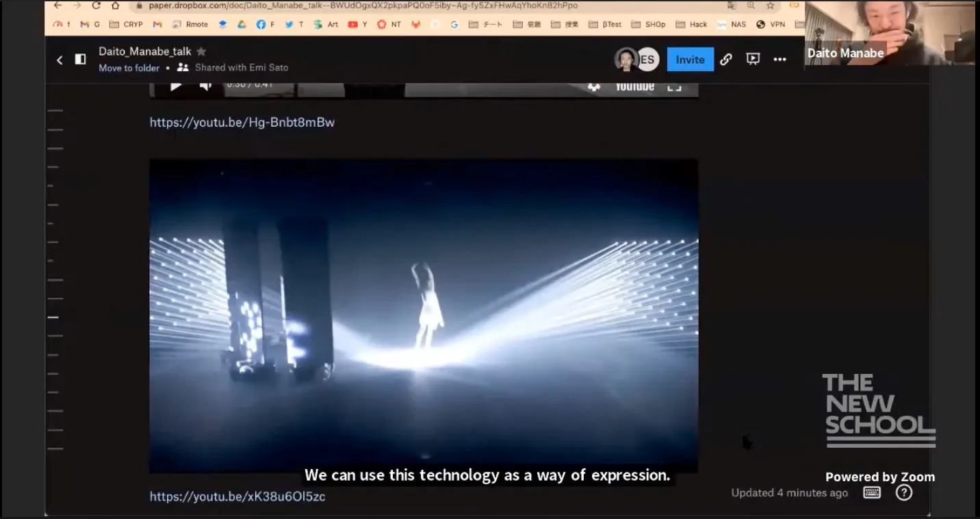
Task: Star the Daito_Manabe_talk document
Action: pyautogui.click(x=201, y=51)
